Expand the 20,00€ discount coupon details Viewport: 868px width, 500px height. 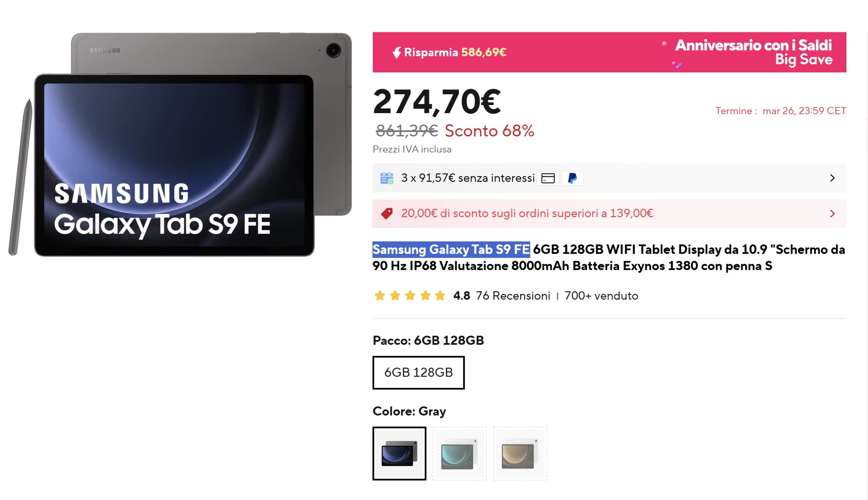[832, 214]
